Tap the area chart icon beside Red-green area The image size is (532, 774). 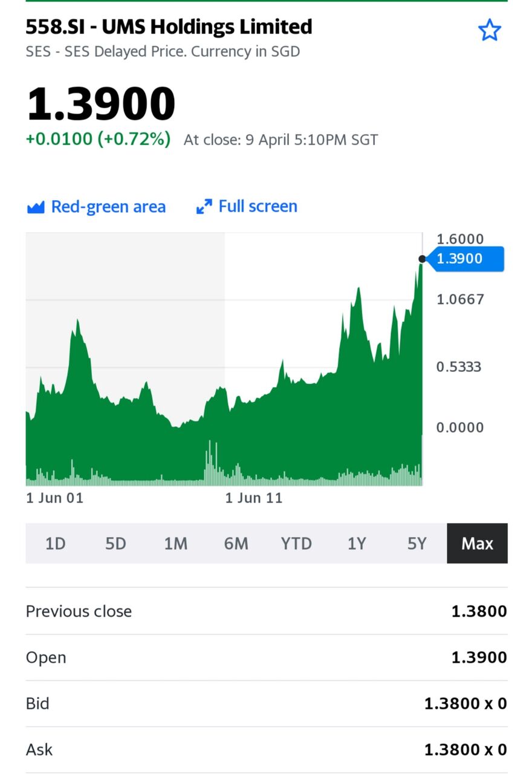point(36,207)
